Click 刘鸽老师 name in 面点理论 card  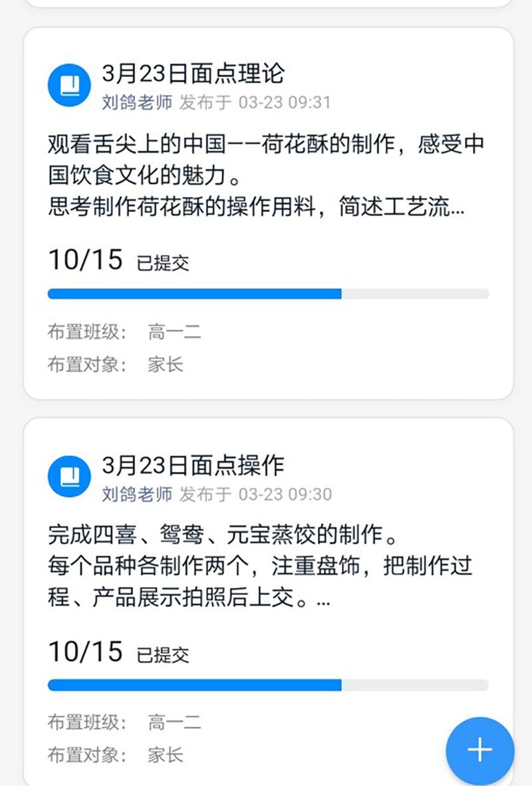pyautogui.click(x=137, y=102)
